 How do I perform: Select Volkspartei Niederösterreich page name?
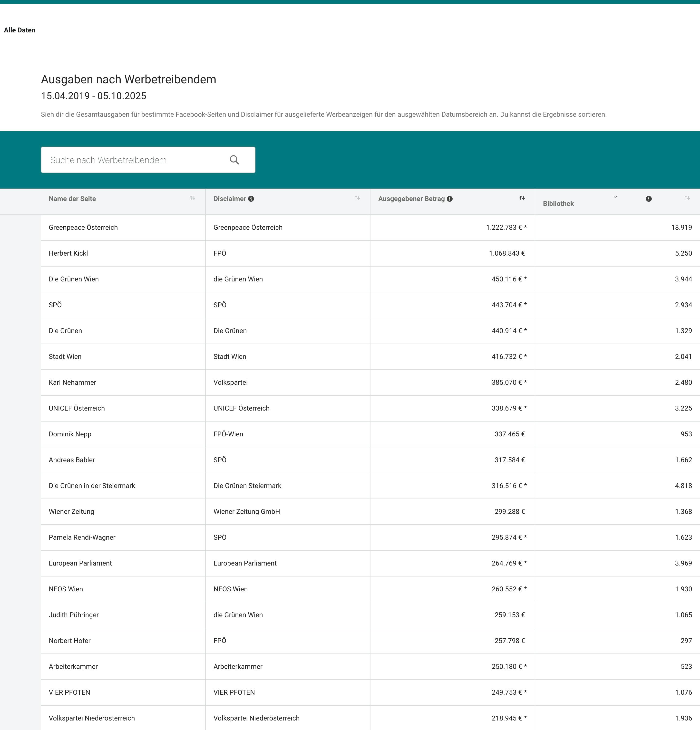click(x=92, y=718)
